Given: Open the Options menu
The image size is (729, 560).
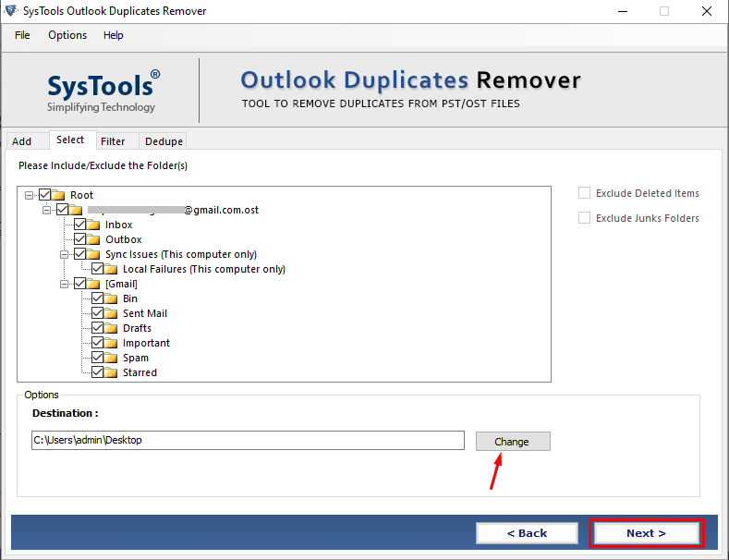Looking at the screenshot, I should pyautogui.click(x=67, y=35).
